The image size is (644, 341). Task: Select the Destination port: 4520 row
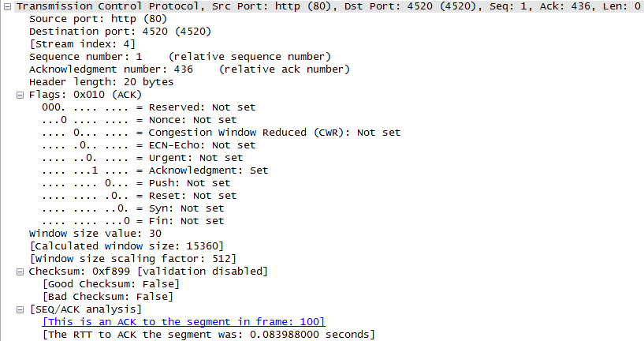[x=120, y=32]
